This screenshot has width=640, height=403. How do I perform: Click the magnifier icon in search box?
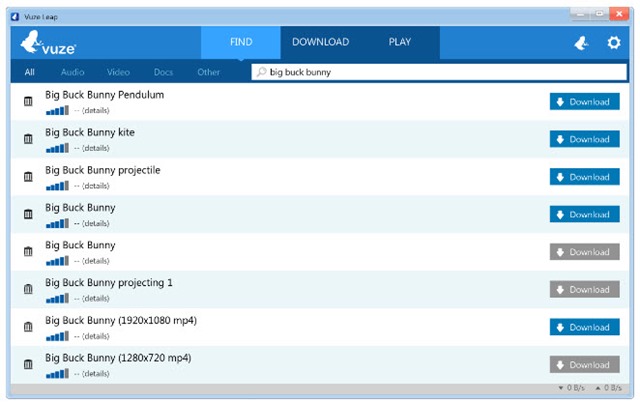coord(261,72)
